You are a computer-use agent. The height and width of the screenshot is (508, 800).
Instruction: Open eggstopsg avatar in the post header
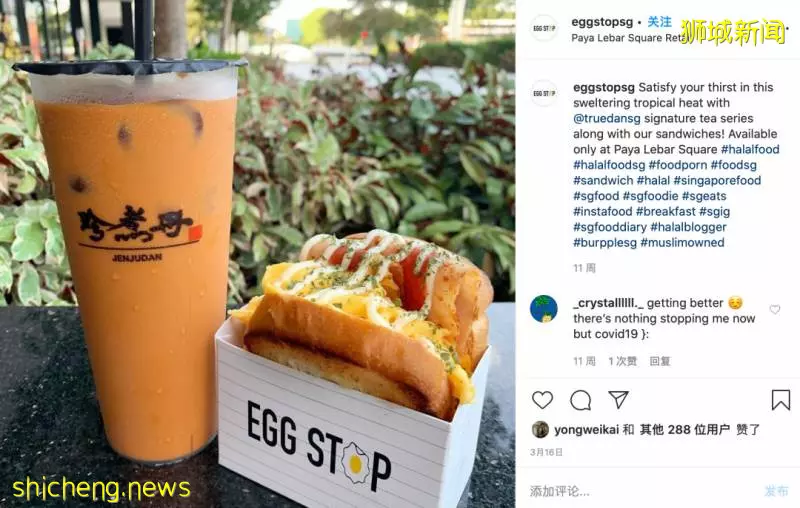point(544,29)
